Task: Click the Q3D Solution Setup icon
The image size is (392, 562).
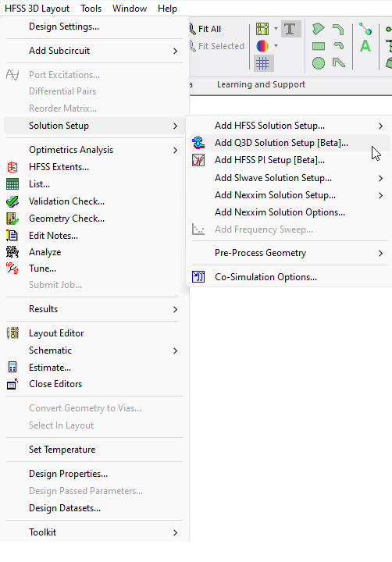Action: (x=198, y=143)
